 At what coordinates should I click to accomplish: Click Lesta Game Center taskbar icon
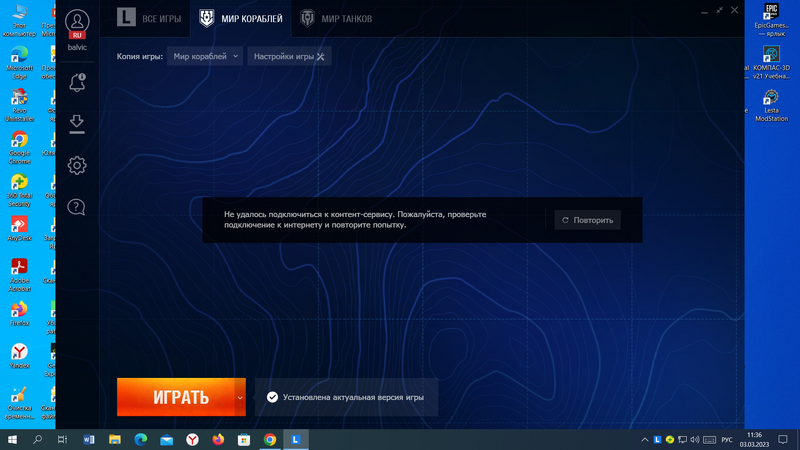pyautogui.click(x=296, y=439)
